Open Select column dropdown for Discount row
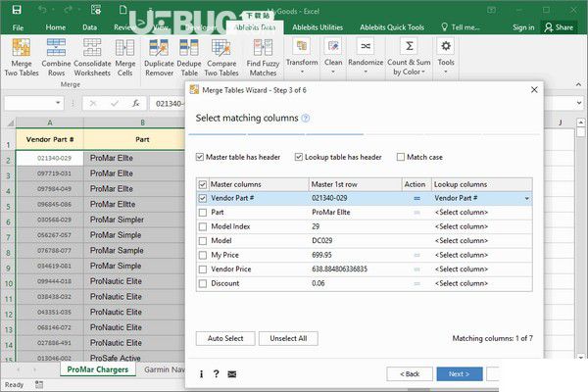 click(482, 283)
